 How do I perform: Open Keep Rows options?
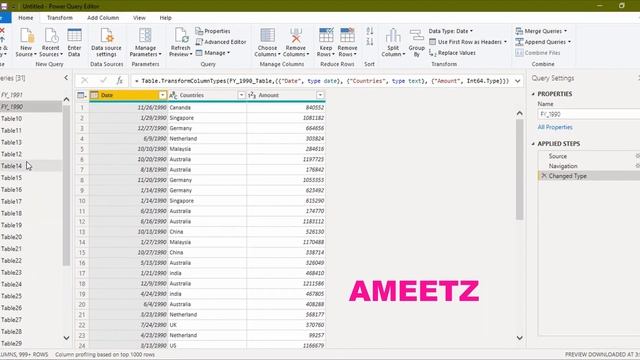[326, 42]
